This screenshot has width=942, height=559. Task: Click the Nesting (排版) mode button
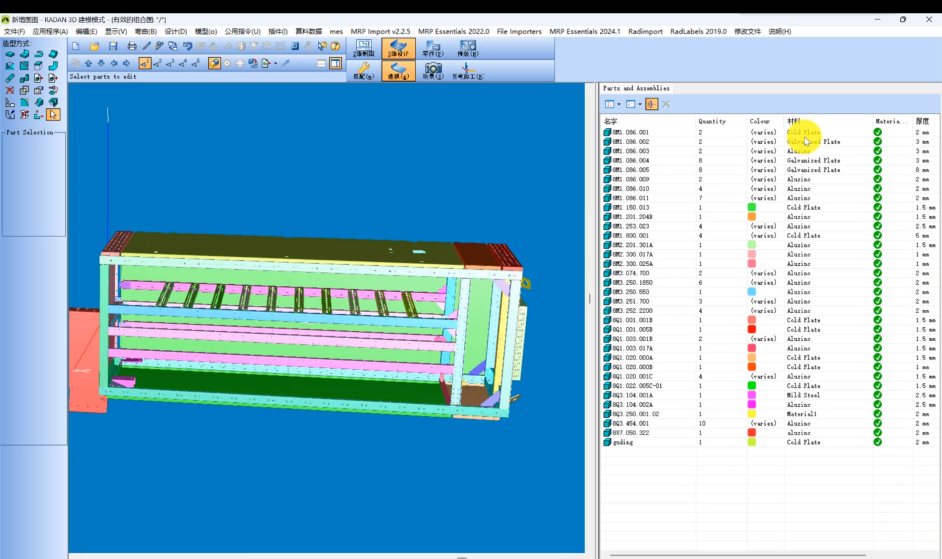pyautogui.click(x=467, y=49)
